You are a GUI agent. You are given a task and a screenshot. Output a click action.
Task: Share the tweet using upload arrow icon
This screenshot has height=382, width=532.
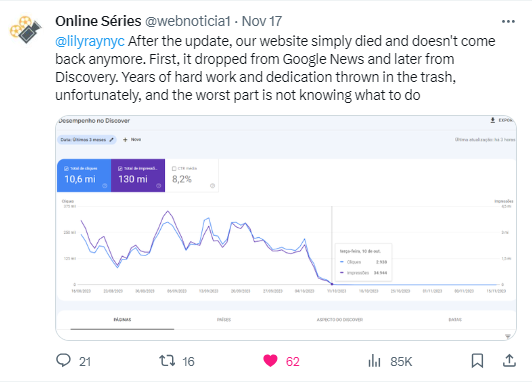(509, 361)
